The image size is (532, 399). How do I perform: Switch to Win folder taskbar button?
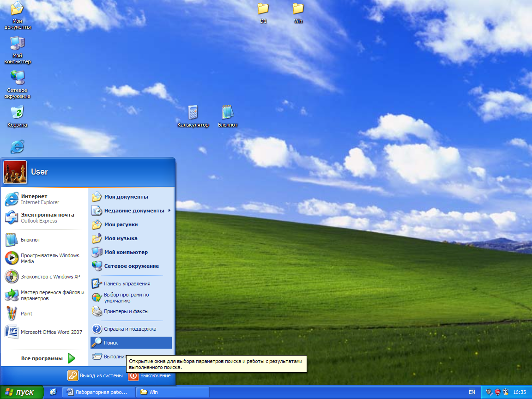point(172,392)
